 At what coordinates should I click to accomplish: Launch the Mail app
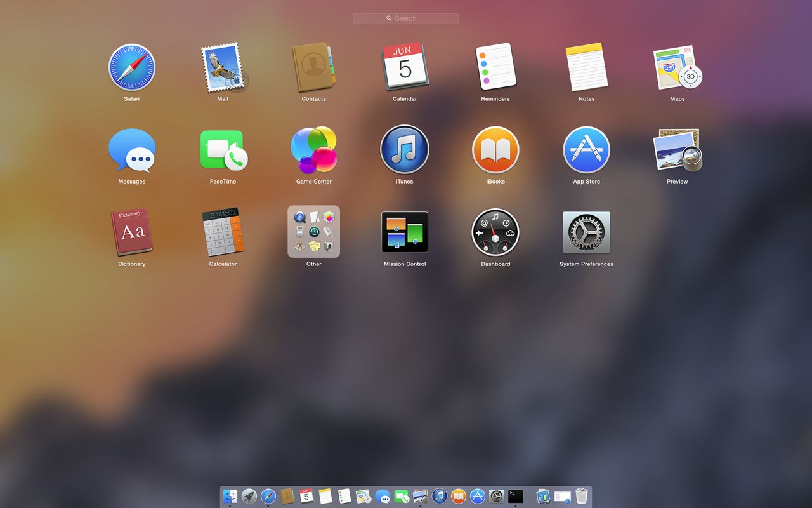223,67
